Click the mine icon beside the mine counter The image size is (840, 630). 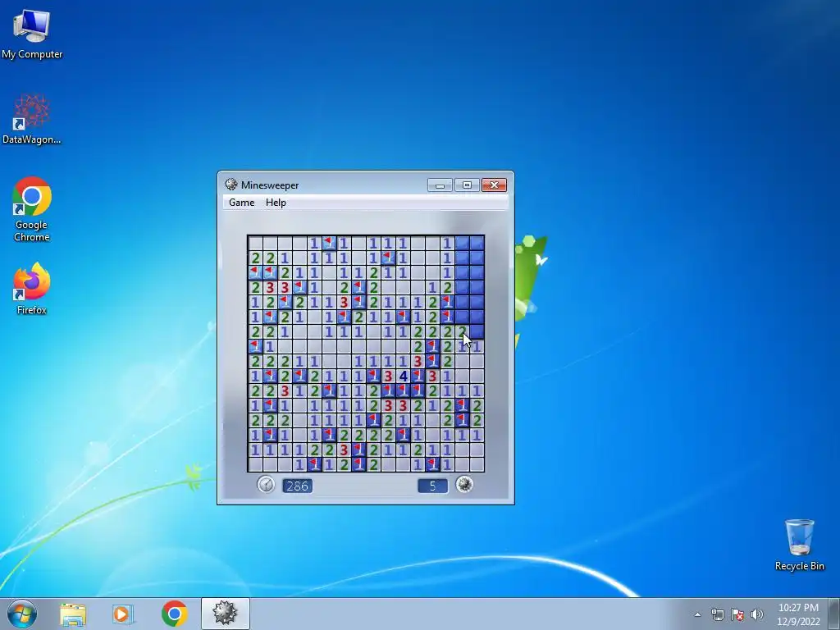464,484
